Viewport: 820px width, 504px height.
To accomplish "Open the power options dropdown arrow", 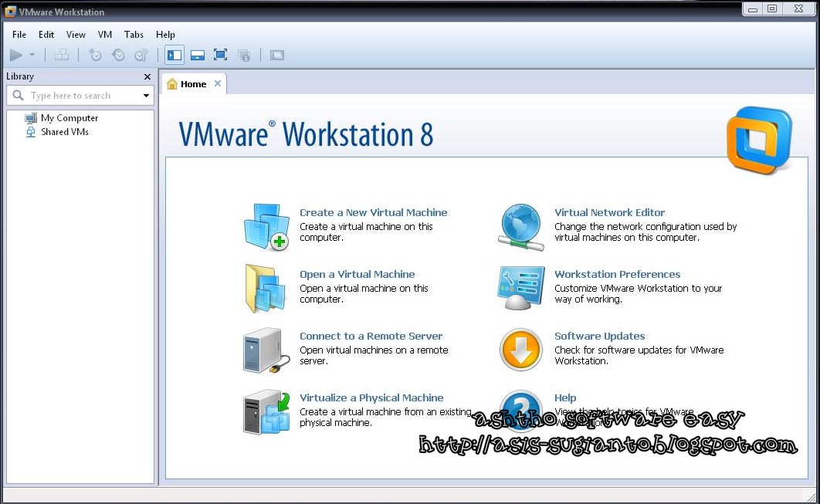I will [x=32, y=54].
